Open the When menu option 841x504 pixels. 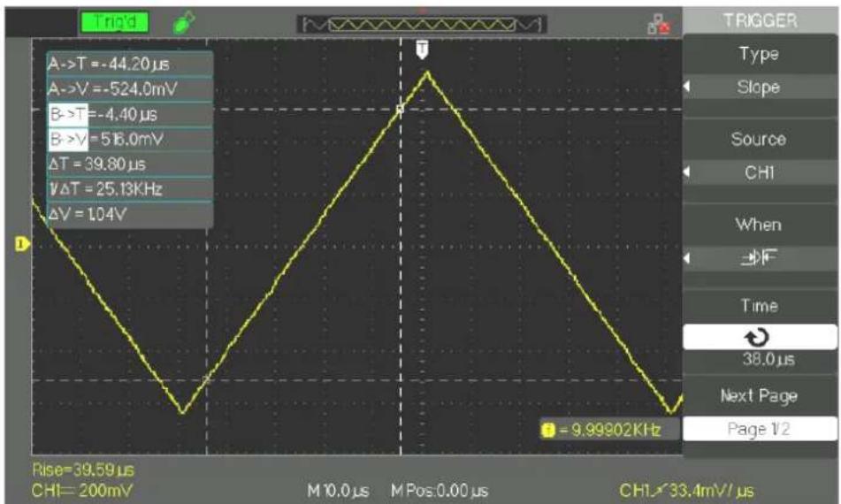coord(759,225)
